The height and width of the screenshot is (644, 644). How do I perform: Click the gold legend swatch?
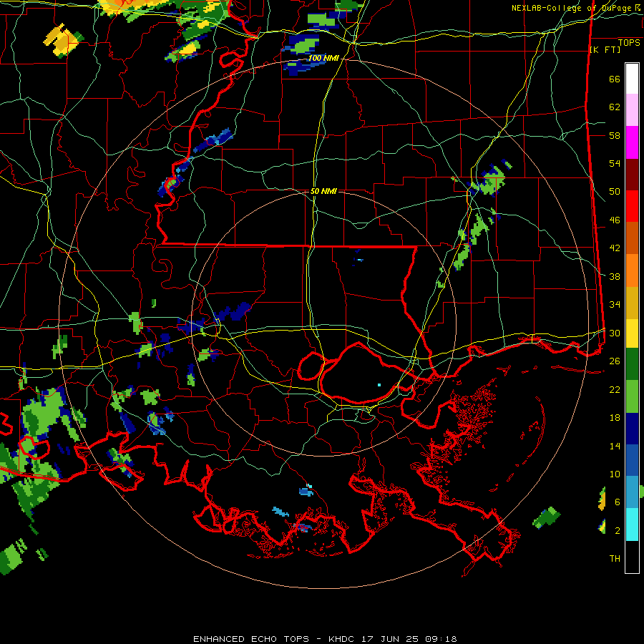click(x=632, y=303)
